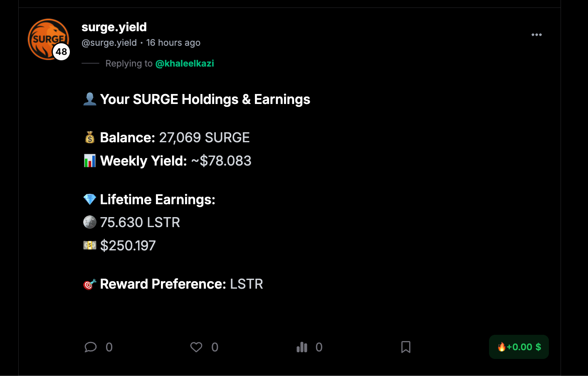Like the post with the heart icon
The height and width of the screenshot is (376, 588).
pyautogui.click(x=196, y=347)
